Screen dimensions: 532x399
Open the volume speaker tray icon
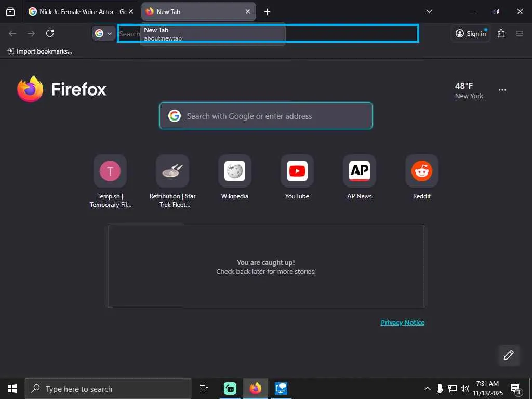(465, 389)
